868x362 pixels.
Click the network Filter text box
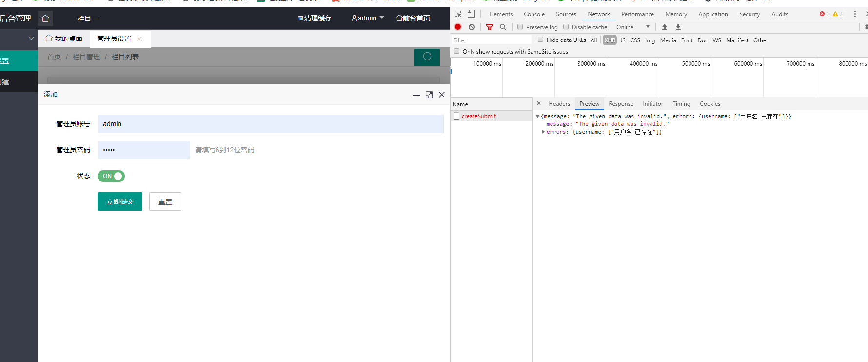[492, 40]
